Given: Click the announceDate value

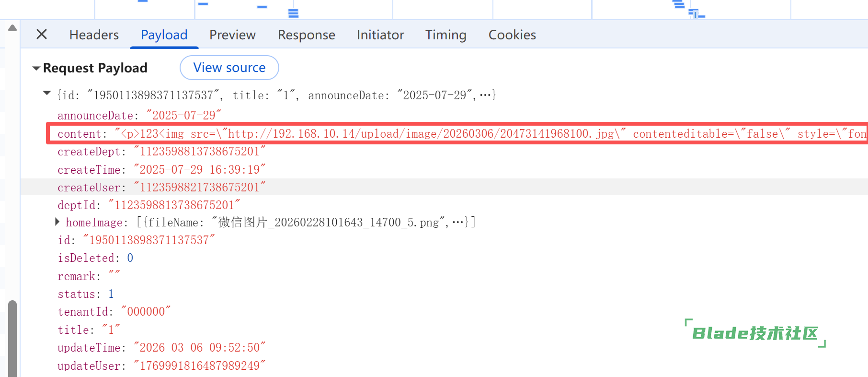Looking at the screenshot, I should [183, 116].
